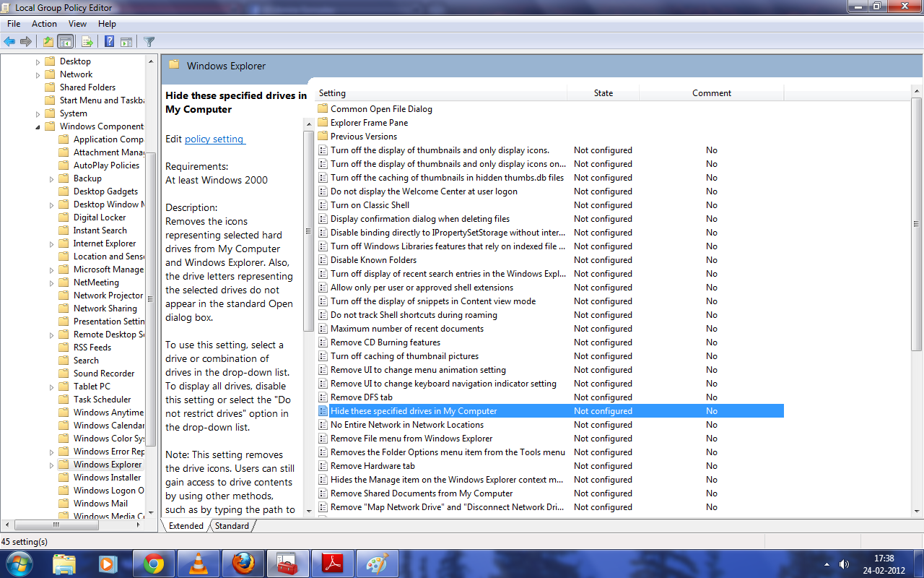The width and height of the screenshot is (924, 578).
Task: Open the File menu
Action: click(14, 24)
